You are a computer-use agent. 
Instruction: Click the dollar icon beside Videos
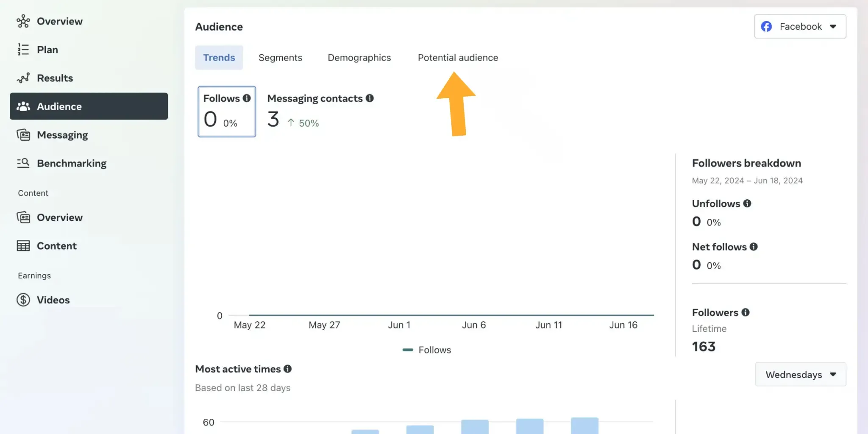[x=23, y=300]
